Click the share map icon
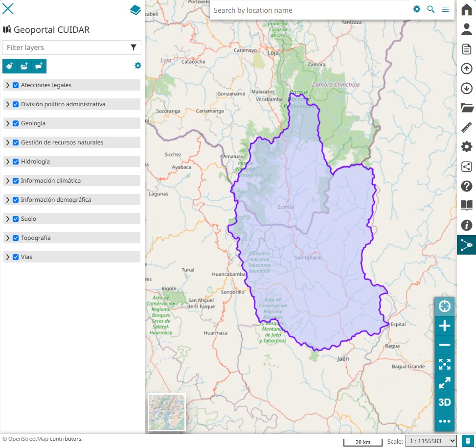 [466, 166]
